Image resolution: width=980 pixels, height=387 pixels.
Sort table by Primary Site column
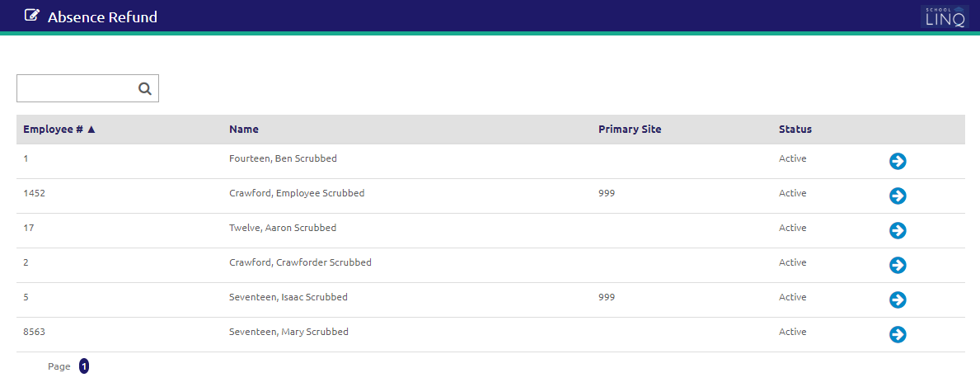(630, 130)
